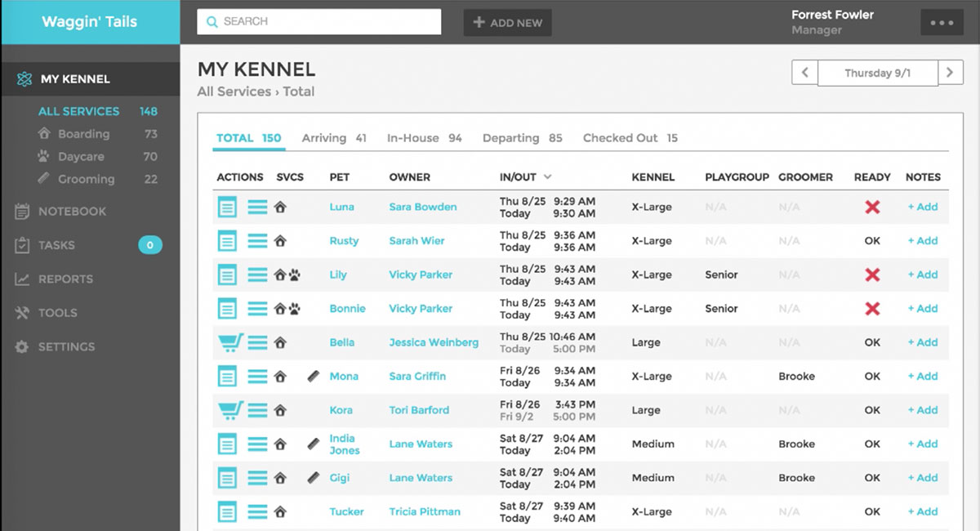Open the three-dots menu beside Forrest Fowler
The width and height of the screenshot is (980, 531).
[x=941, y=23]
